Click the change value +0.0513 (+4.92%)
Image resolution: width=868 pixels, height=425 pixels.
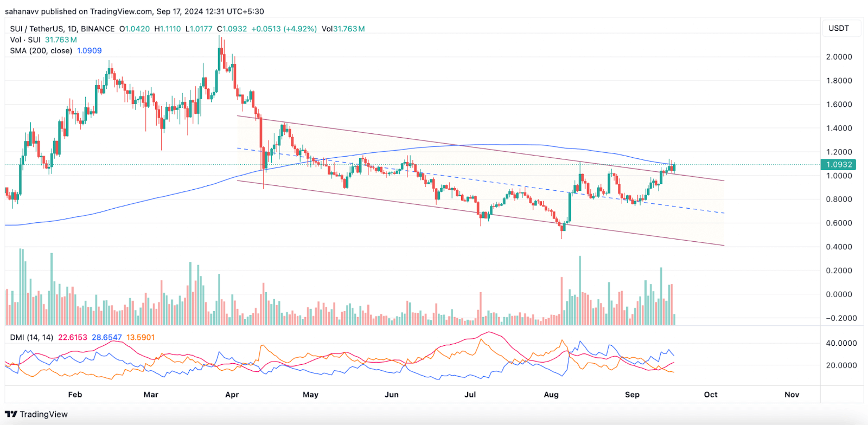(x=284, y=29)
